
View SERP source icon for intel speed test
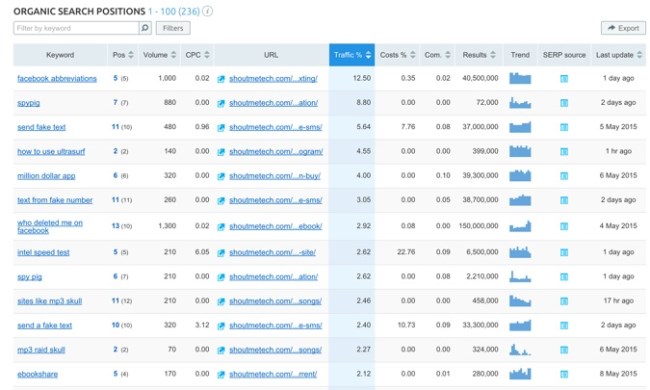click(x=564, y=252)
